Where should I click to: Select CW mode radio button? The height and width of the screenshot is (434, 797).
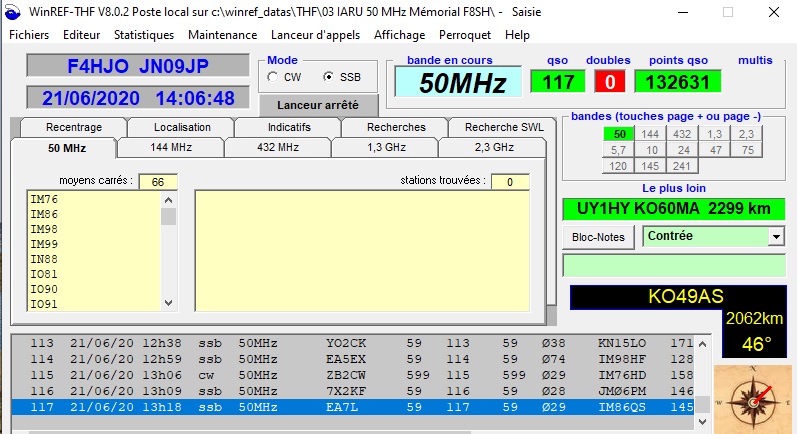click(x=273, y=77)
